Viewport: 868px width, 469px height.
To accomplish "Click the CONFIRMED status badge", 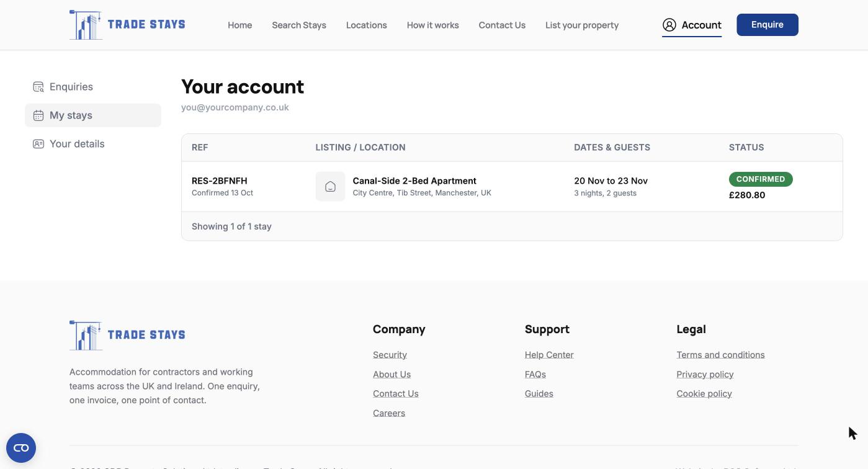I will tap(761, 179).
